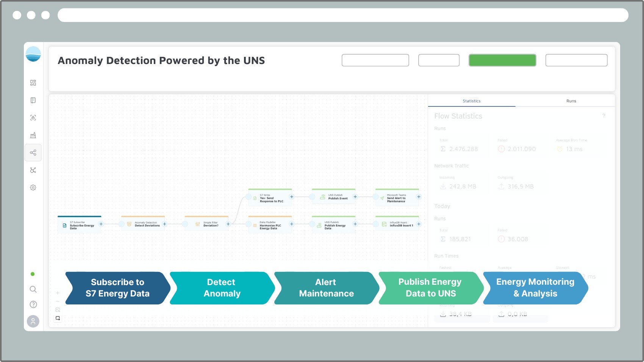
Task: Open the user profile avatar
Action: (x=33, y=321)
